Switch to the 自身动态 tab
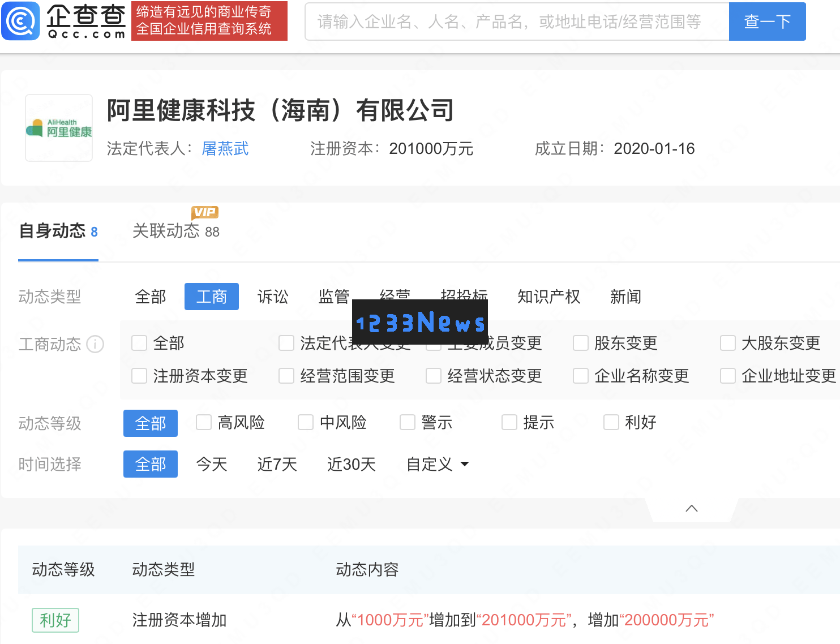840x644 pixels. [x=58, y=231]
